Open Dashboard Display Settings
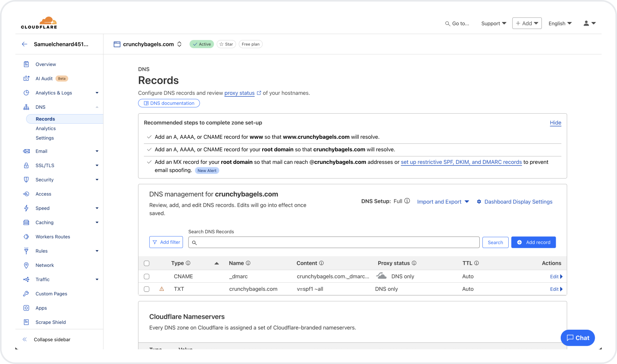 [x=514, y=202]
